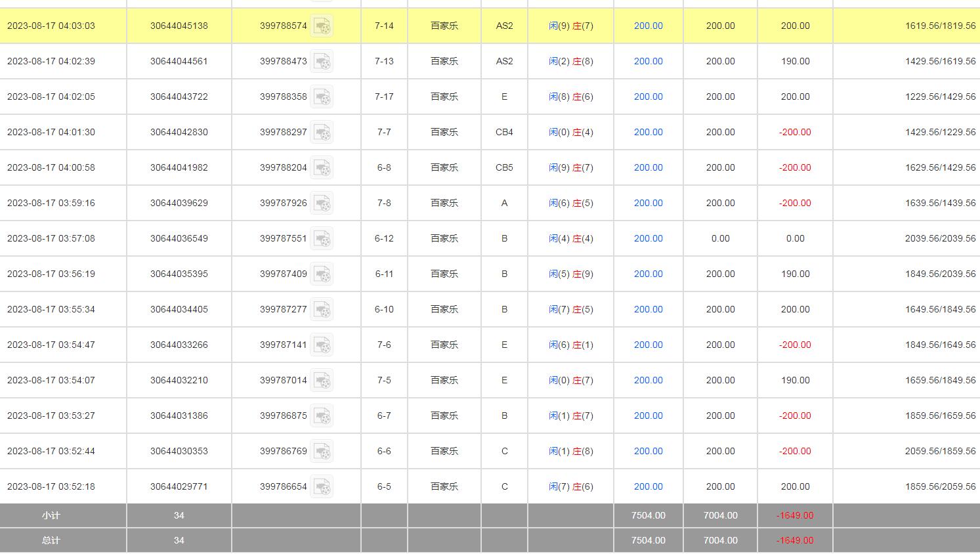Click blue 200.00 bet link for order 30644029771
This screenshot has height=554, width=980.
[649, 486]
